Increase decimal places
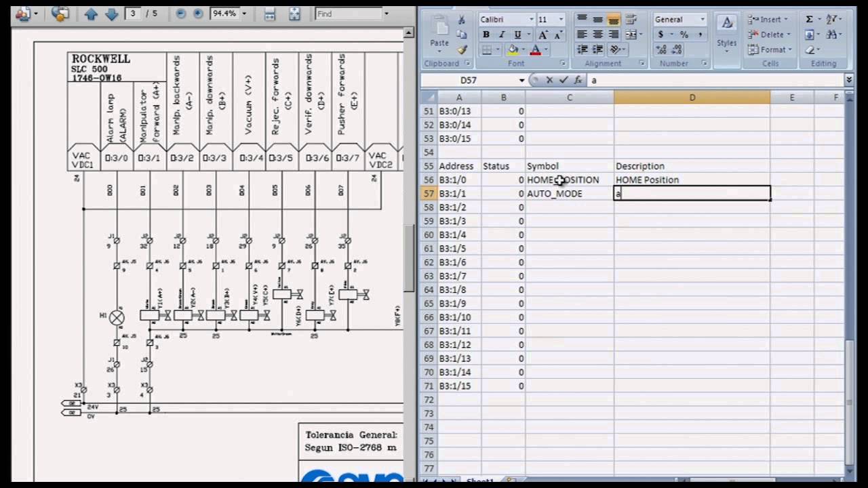 (661, 49)
